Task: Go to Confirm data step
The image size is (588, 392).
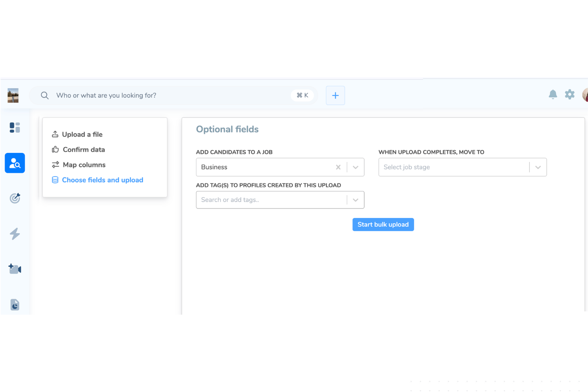Action: click(84, 149)
